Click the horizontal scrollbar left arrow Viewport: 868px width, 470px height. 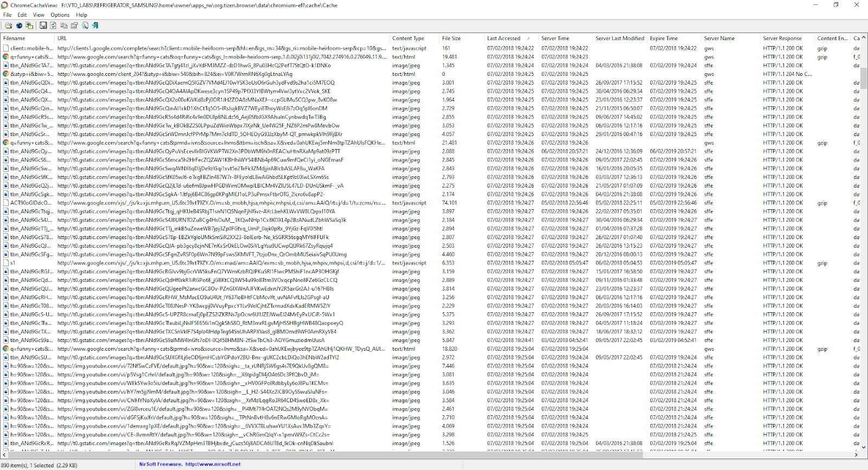click(4, 455)
